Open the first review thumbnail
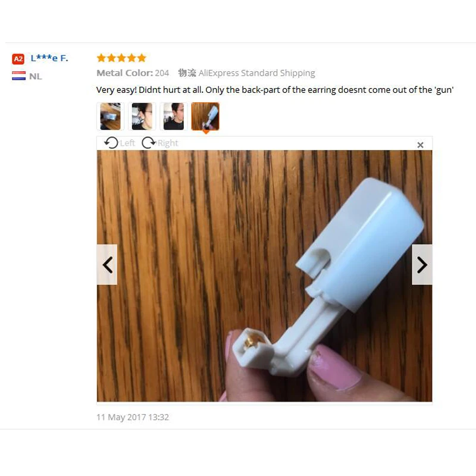The height and width of the screenshot is (476, 476). tap(111, 117)
